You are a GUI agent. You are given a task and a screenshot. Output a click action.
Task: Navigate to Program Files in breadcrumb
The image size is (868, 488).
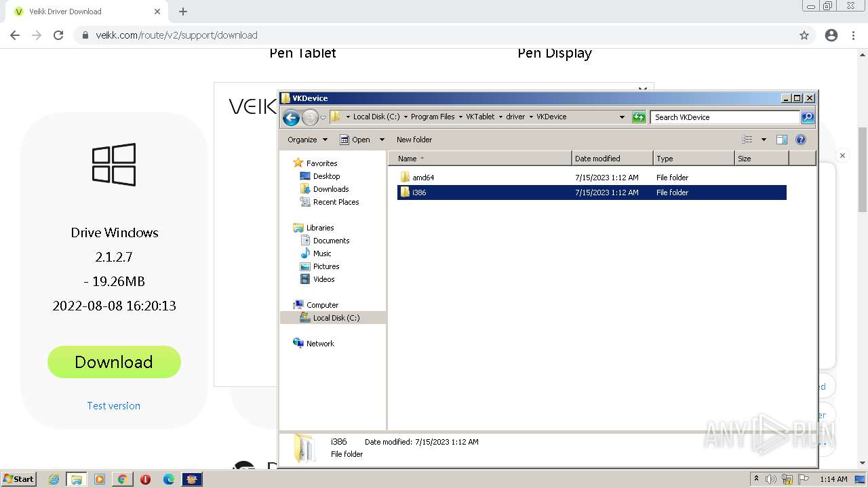coord(433,117)
